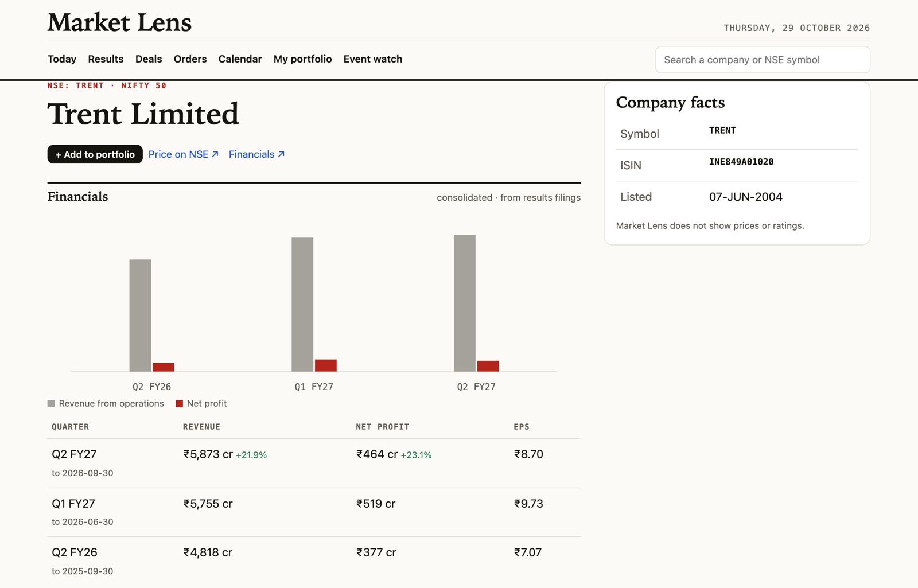Open the Financials external link
This screenshot has height=588, width=918.
(256, 154)
